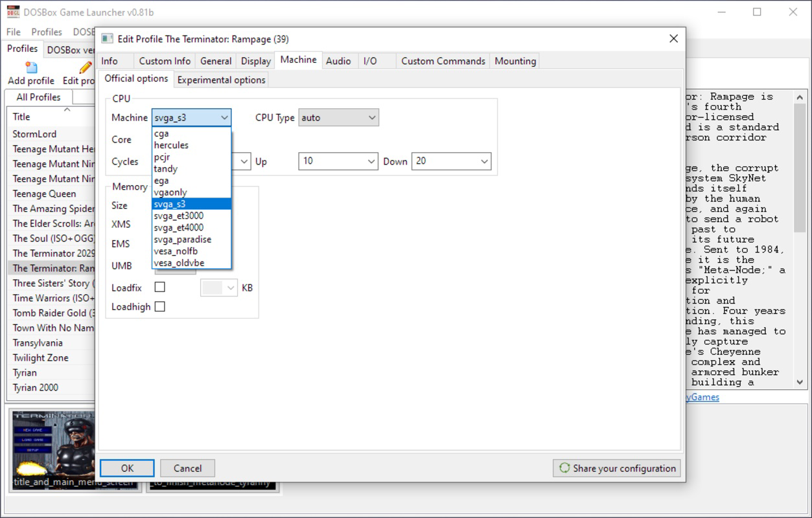Image resolution: width=812 pixels, height=518 pixels.
Task: Choose svga_et4000 from the machine list
Action: tap(191, 227)
